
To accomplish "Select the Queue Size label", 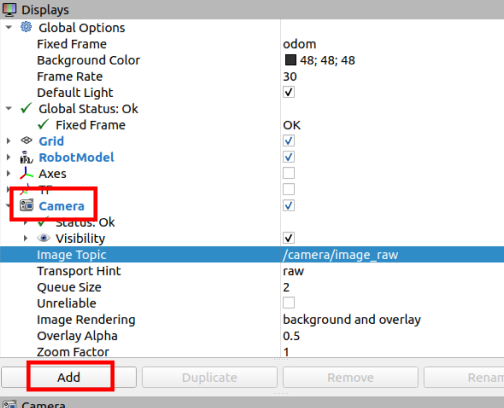I will point(69,287).
